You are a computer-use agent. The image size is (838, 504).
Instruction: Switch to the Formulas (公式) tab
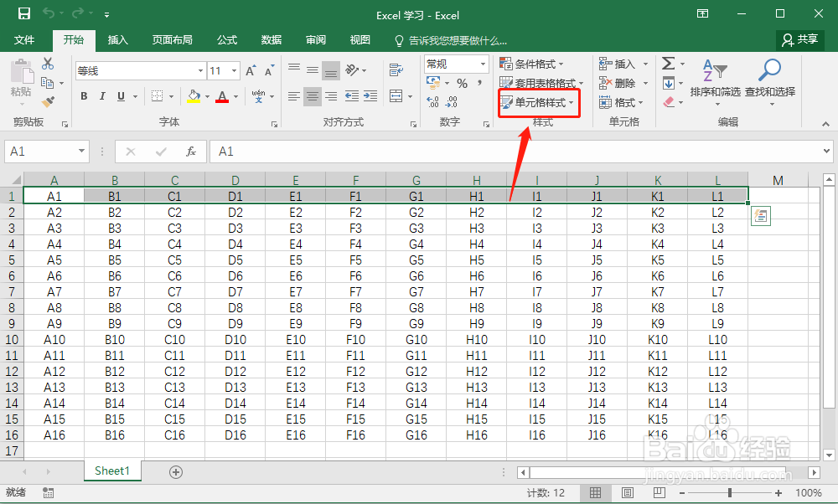[226, 40]
